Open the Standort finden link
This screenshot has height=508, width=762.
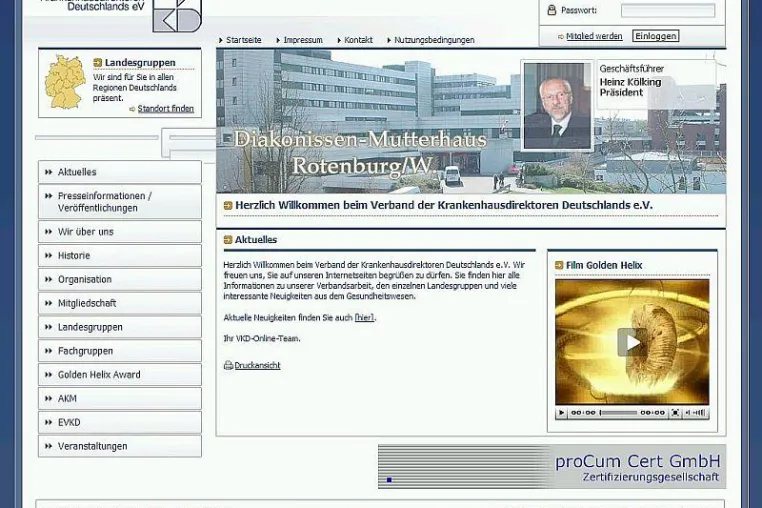166,108
